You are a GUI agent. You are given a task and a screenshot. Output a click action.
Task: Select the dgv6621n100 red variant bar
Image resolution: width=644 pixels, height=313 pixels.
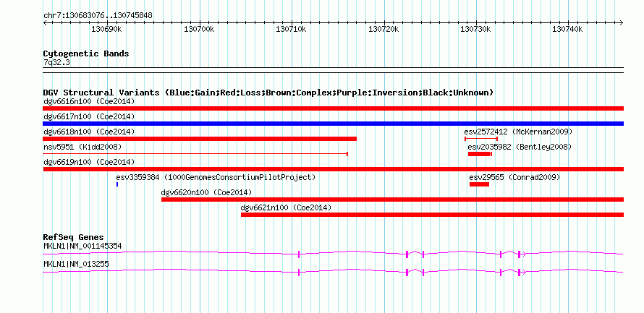click(432, 215)
